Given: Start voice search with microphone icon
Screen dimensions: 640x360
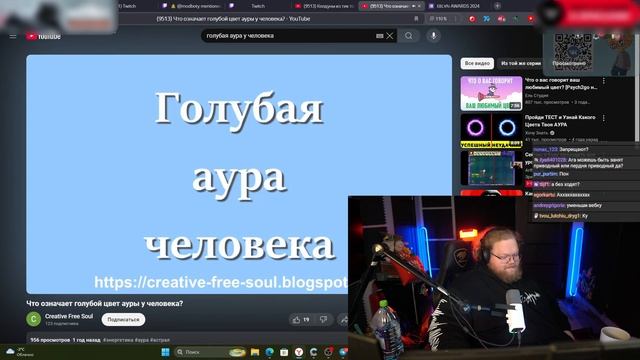Looking at the screenshot, I should (x=433, y=36).
